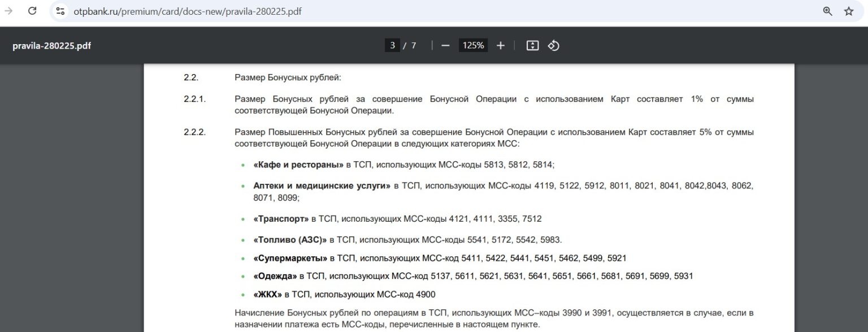868x332 pixels.
Task: Click the «Аптеки и медицинские услуги» heading
Action: click(322, 186)
